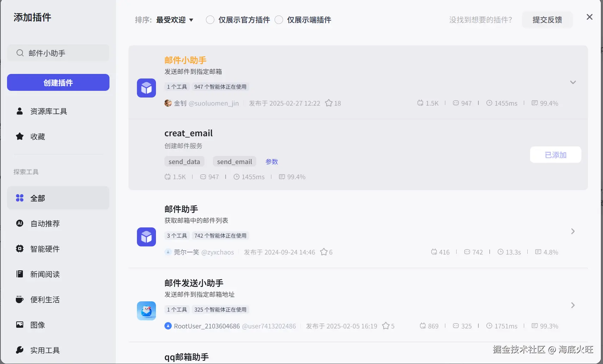Click the 实用工具 wrench icon

click(x=20, y=350)
